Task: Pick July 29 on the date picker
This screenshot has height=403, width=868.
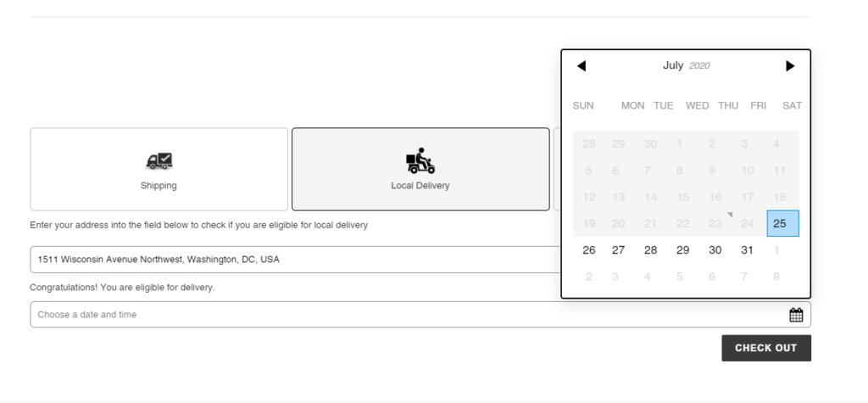Action: click(x=682, y=250)
